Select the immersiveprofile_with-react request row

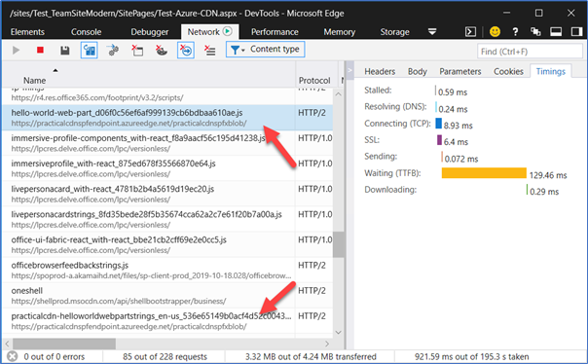[x=167, y=168]
